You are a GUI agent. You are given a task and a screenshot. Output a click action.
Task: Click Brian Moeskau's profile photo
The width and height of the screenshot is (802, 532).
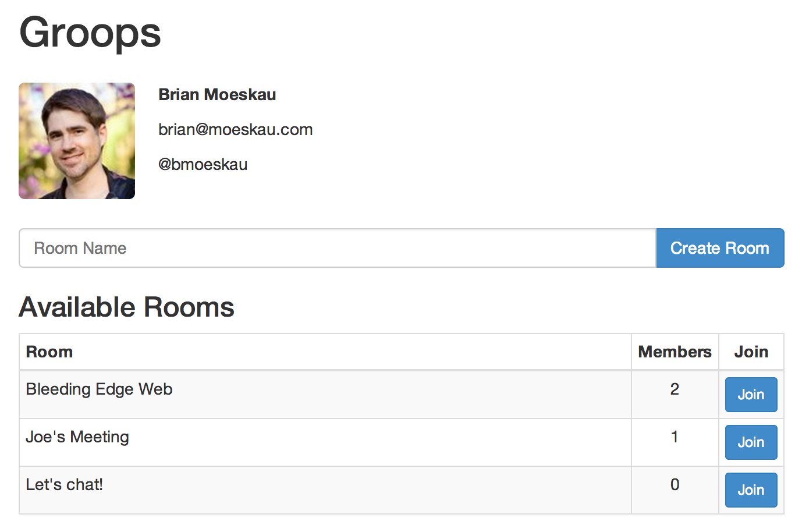[77, 141]
